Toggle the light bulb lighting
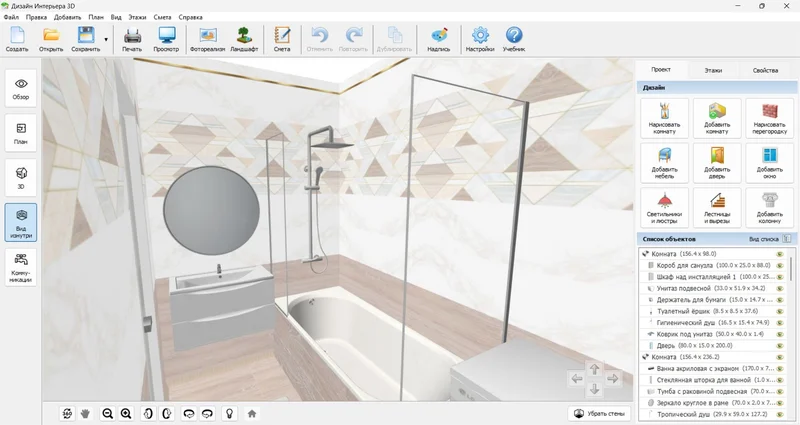Image resolution: width=800 pixels, height=425 pixels. (x=230, y=413)
